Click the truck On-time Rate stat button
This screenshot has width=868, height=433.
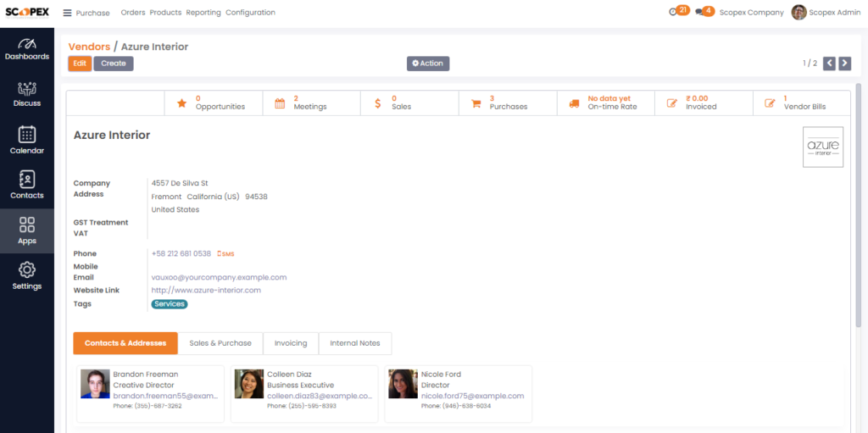tap(605, 103)
